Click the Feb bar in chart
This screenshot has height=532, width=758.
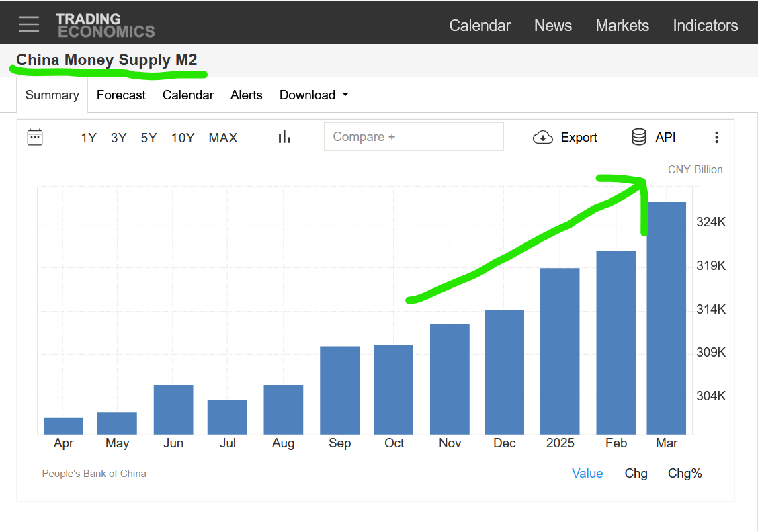pyautogui.click(x=616, y=343)
